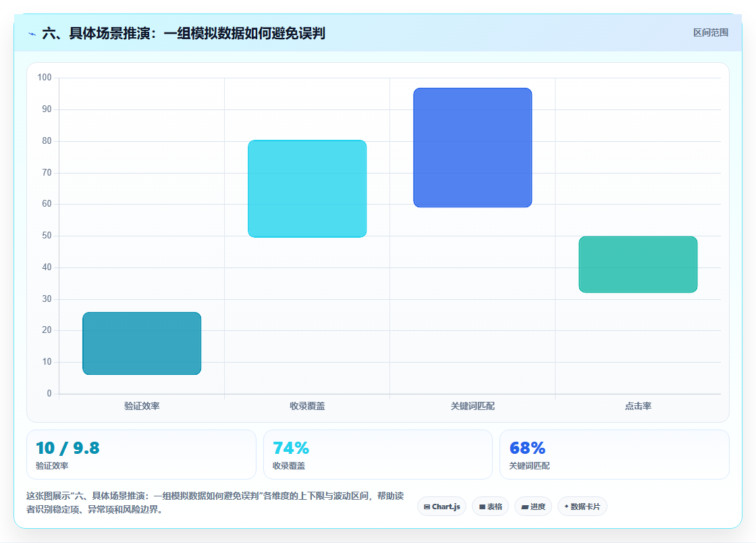Click the 关键词匹配 x-axis label
Screen dimensions: 756x543
(x=473, y=406)
